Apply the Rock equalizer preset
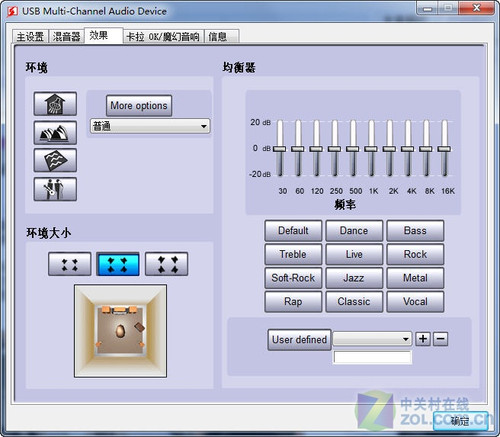Viewport: 500px width, 437px height. coord(415,254)
